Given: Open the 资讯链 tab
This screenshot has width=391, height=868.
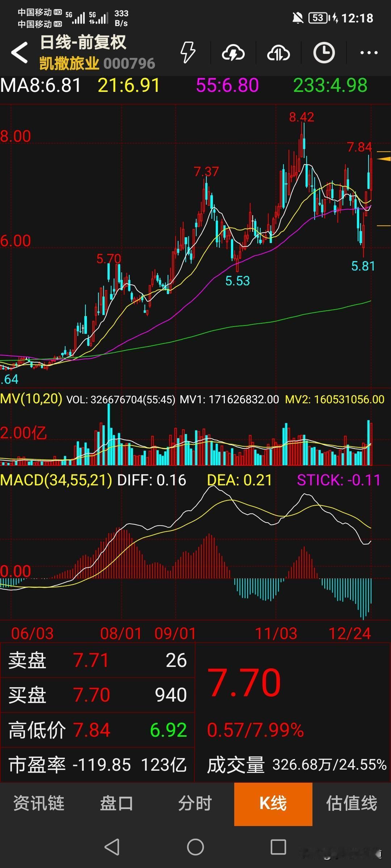Looking at the screenshot, I should click(x=39, y=803).
